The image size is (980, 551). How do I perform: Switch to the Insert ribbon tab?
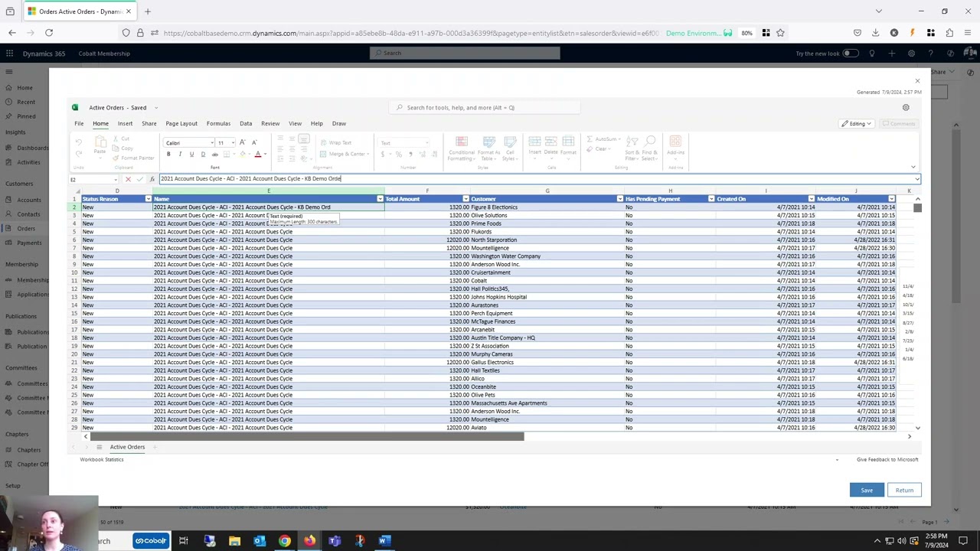pyautogui.click(x=125, y=123)
